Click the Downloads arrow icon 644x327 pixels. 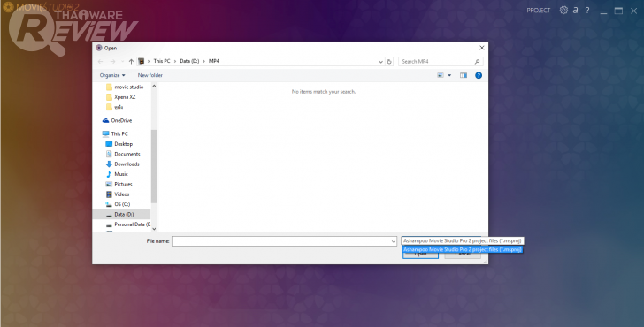click(109, 164)
